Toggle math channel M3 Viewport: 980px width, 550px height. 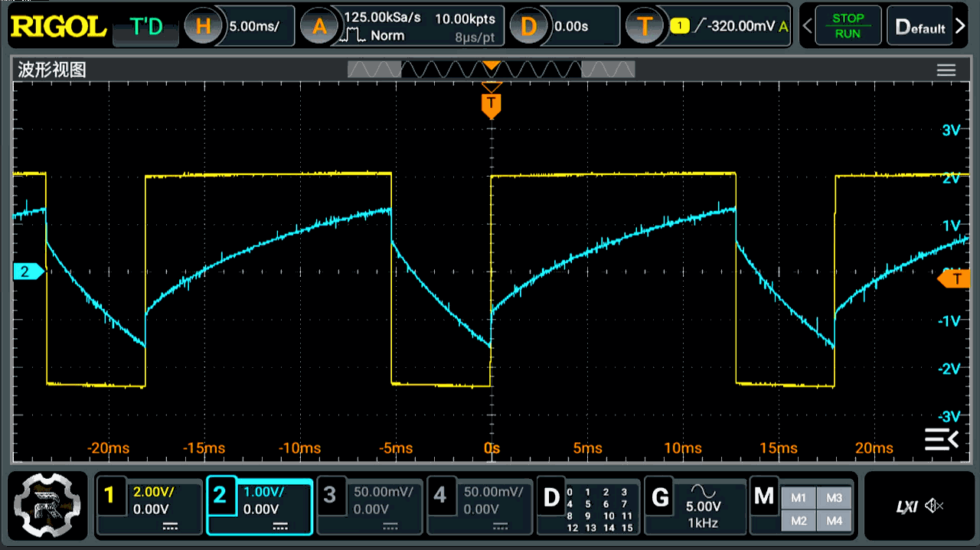834,498
